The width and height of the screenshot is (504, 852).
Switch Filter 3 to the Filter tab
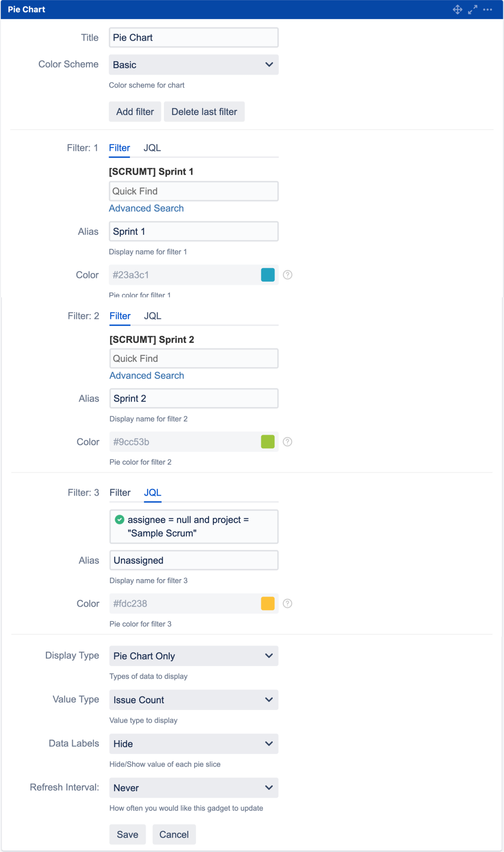pyautogui.click(x=120, y=492)
